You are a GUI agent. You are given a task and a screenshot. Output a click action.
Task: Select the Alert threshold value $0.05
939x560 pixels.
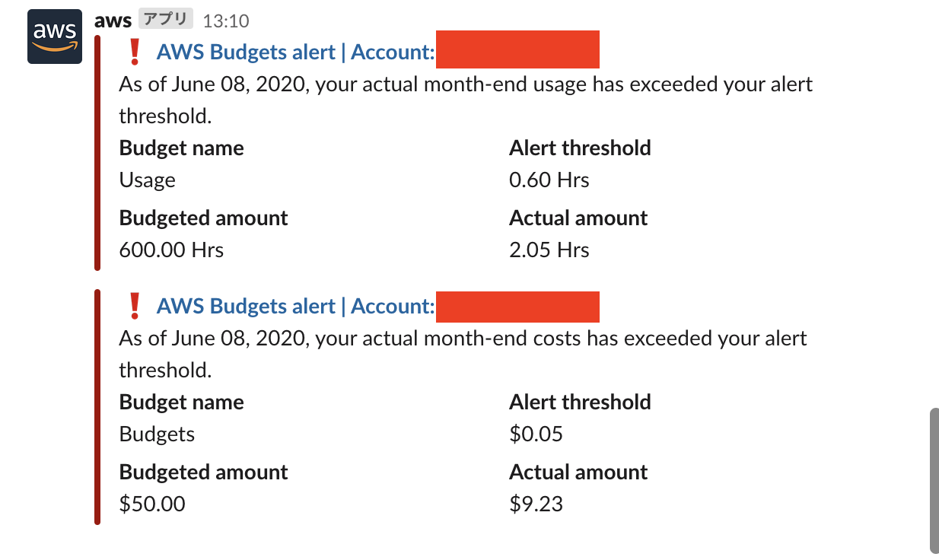pos(530,434)
